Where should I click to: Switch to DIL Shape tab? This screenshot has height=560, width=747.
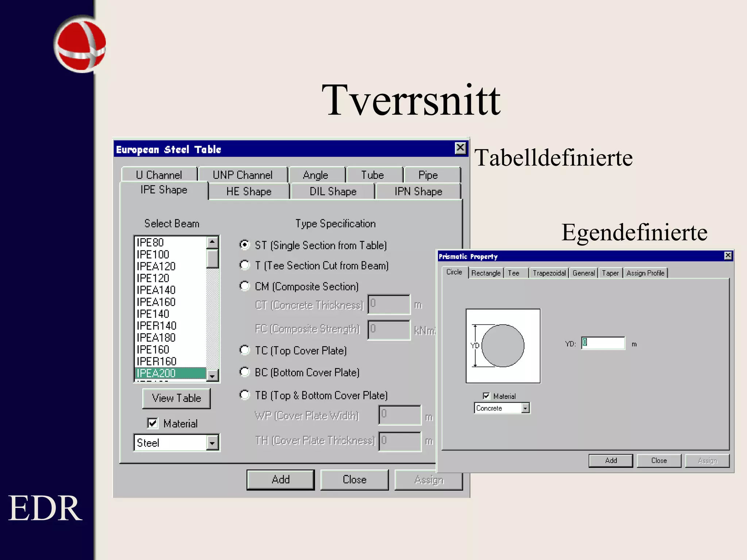pyautogui.click(x=333, y=191)
